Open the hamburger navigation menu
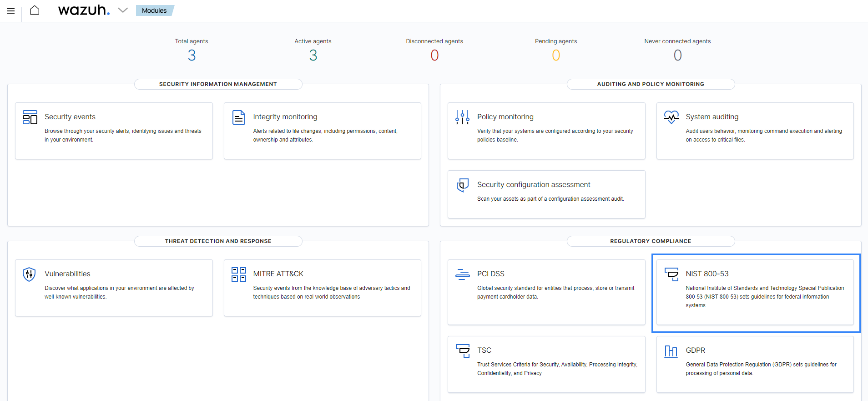Viewport: 868px width, 401px height. coord(11,11)
